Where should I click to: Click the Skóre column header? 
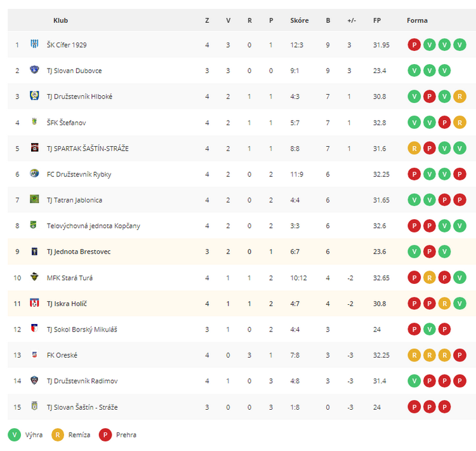[300, 21]
